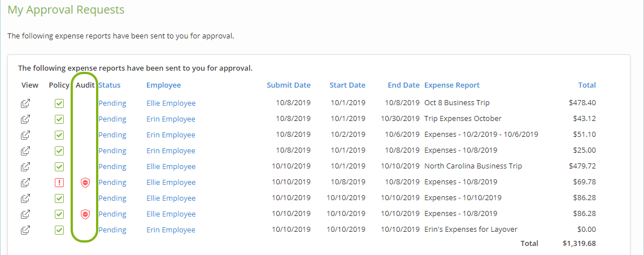The width and height of the screenshot is (644, 255).
Task: Open view icon for Trip Expenses October report
Action: click(26, 119)
